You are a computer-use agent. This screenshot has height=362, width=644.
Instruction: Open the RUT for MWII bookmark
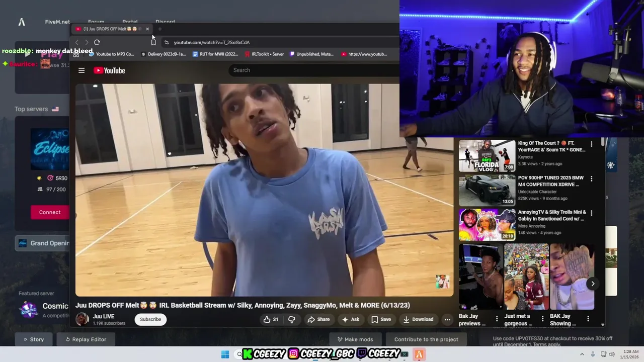[216, 54]
